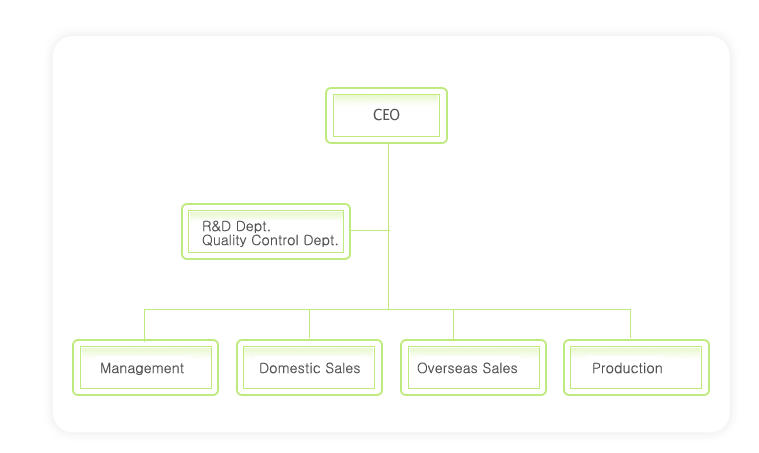Select the Quality Control Dept. text line

(270, 240)
